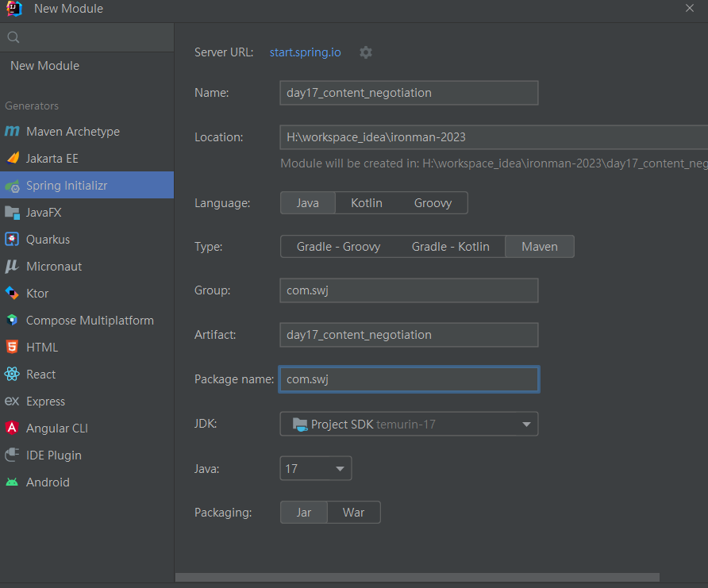Select the React generator label
Screen dimensions: 708x588
pyautogui.click(x=40, y=374)
